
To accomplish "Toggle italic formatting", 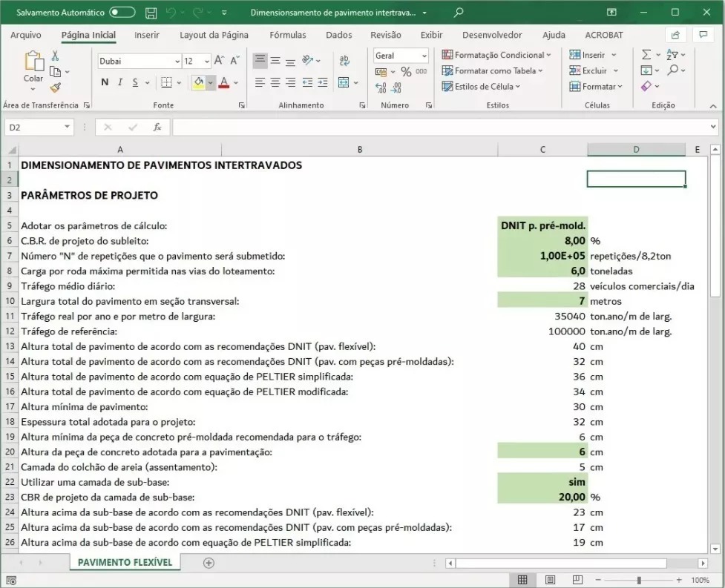I will click(x=119, y=82).
